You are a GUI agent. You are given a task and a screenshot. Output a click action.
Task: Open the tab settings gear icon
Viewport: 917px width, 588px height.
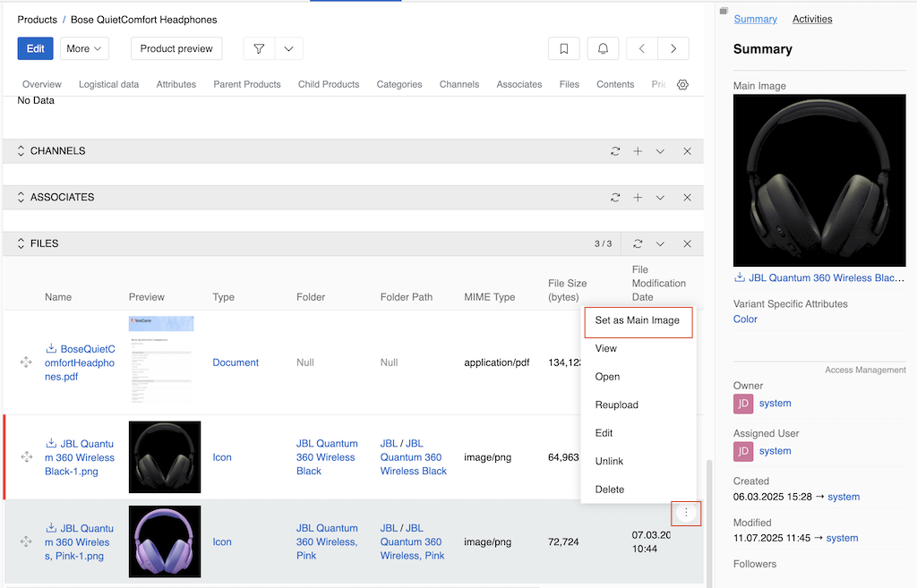[682, 85]
